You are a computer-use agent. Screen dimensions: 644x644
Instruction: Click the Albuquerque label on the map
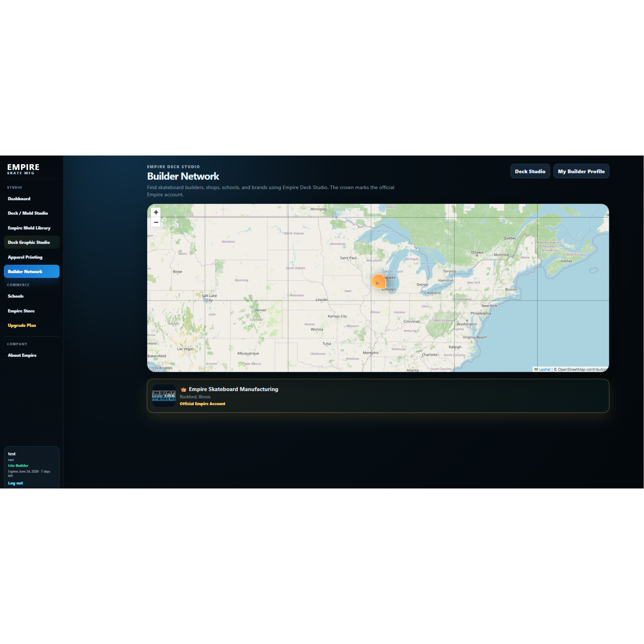tap(248, 353)
